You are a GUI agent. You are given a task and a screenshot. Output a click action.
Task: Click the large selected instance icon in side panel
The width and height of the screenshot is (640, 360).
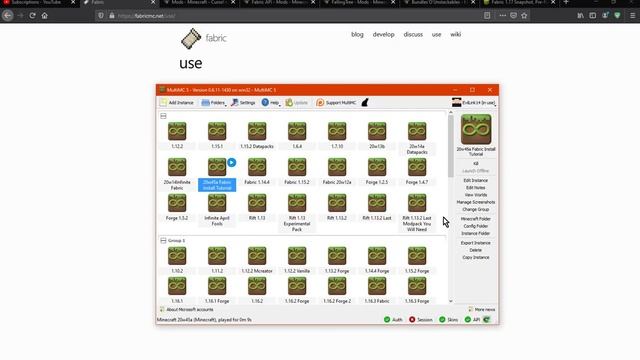pos(476,129)
